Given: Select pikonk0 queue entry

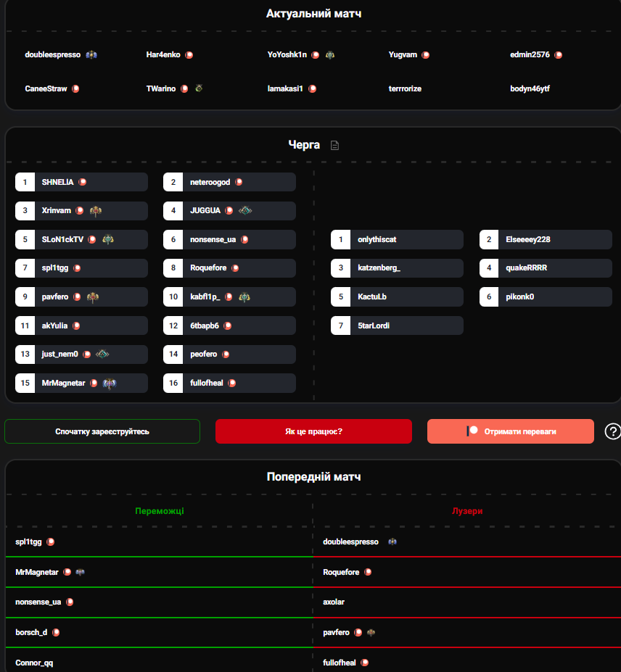Looking at the screenshot, I should [546, 296].
